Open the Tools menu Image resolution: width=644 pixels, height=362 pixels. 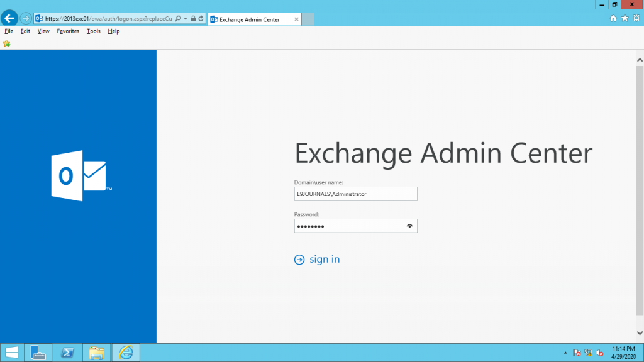93,31
